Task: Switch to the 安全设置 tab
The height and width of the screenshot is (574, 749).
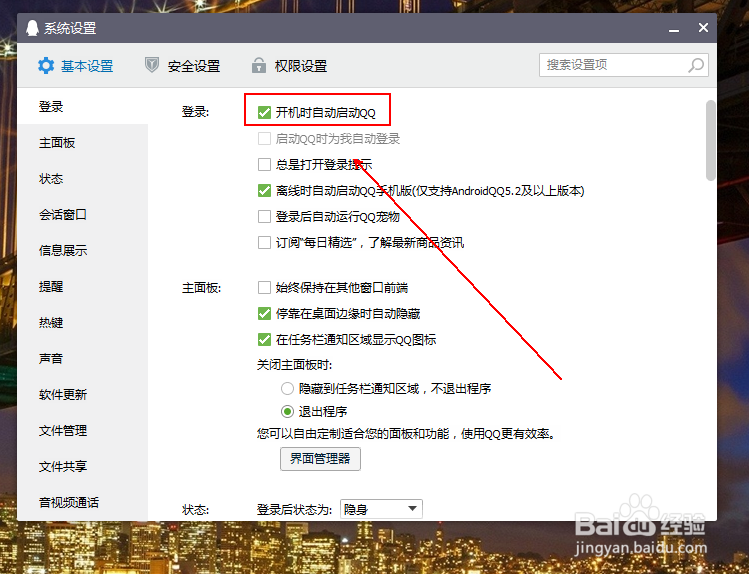Action: (182, 66)
